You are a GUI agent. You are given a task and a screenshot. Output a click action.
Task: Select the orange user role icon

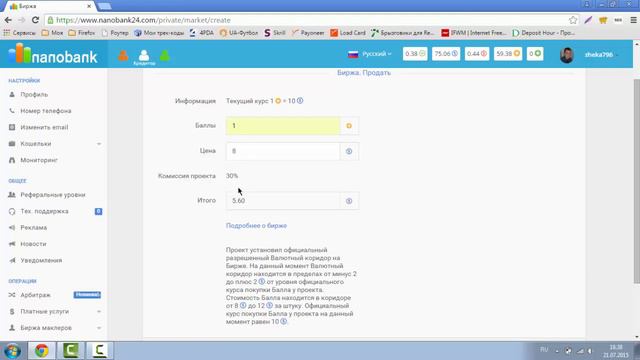coord(123,55)
